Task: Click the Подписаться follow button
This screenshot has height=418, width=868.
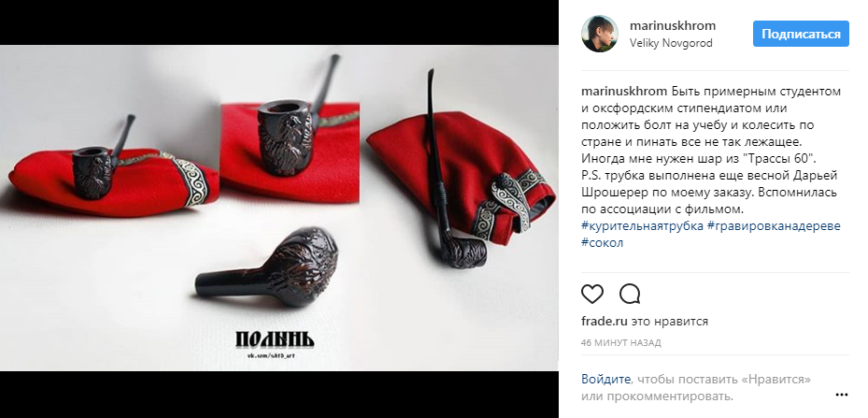Action: [801, 34]
